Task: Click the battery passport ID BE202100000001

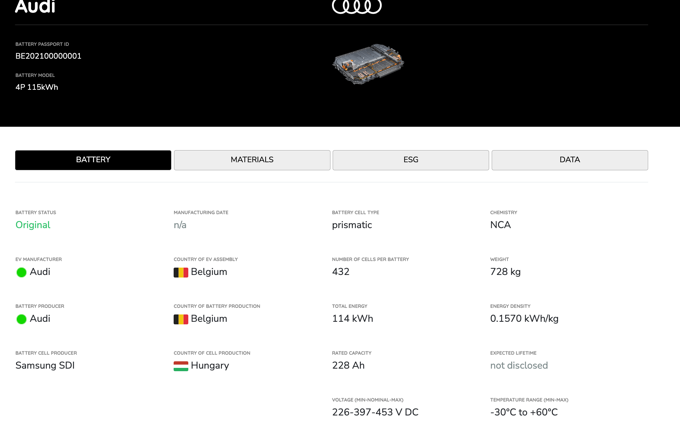Action: tap(48, 56)
